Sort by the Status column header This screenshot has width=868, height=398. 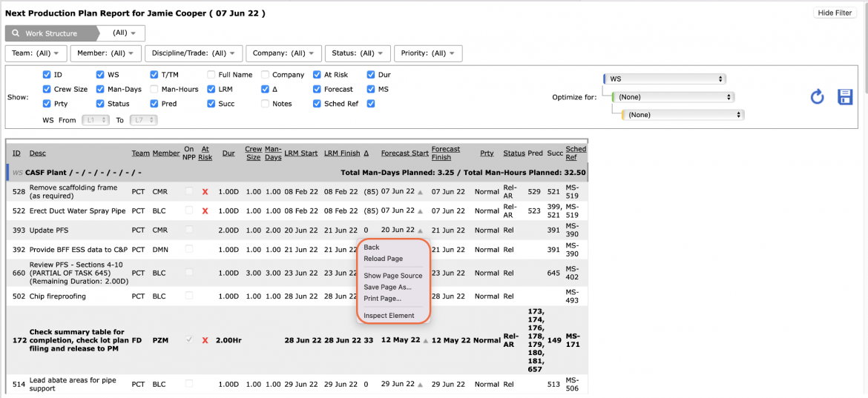pos(513,153)
